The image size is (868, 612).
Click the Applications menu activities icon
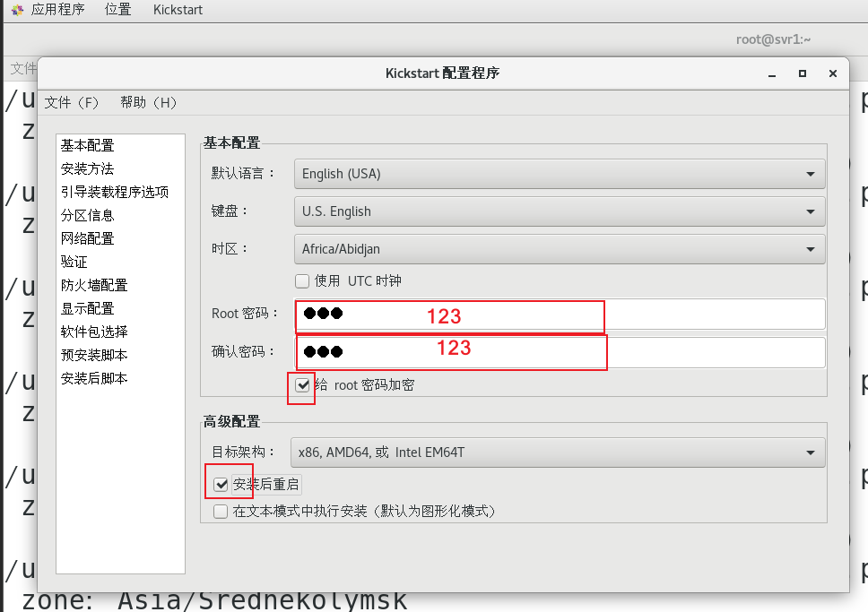coord(18,10)
